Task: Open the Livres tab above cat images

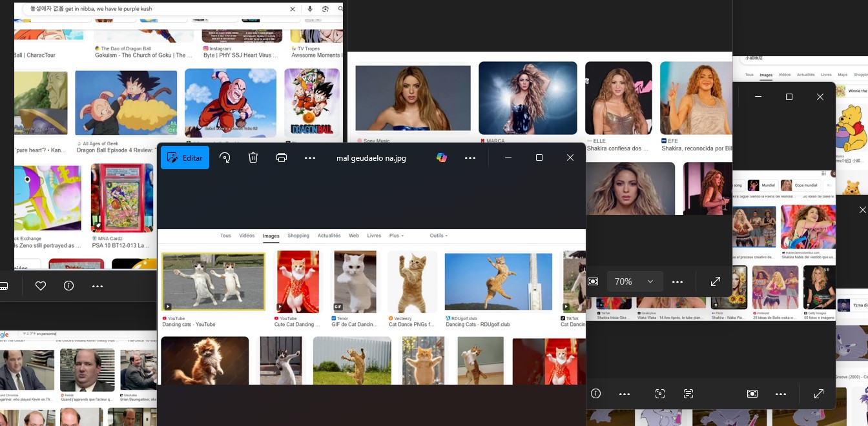Action: tap(374, 236)
